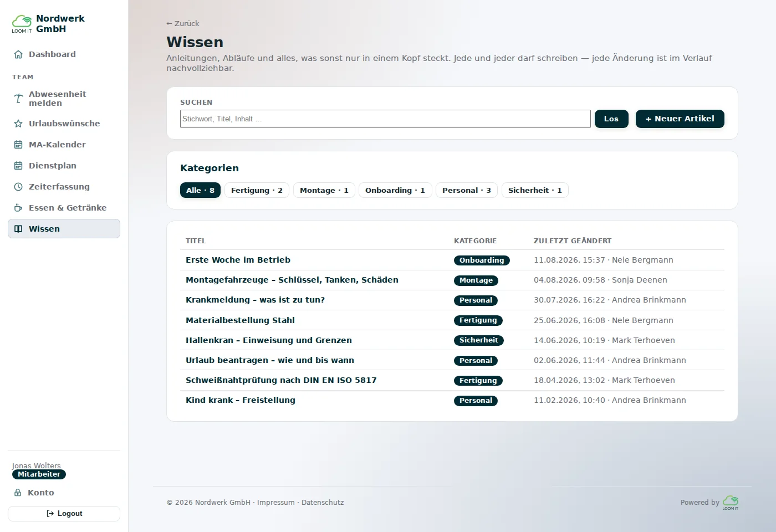The height and width of the screenshot is (532, 776).
Task: Open Dienstplan in sidebar
Action: (x=64, y=166)
